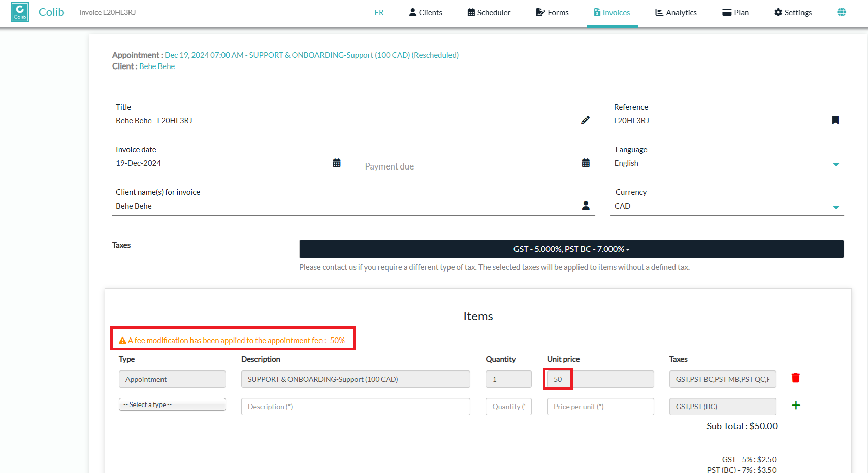
Task: Open the Clients menu
Action: [426, 13]
